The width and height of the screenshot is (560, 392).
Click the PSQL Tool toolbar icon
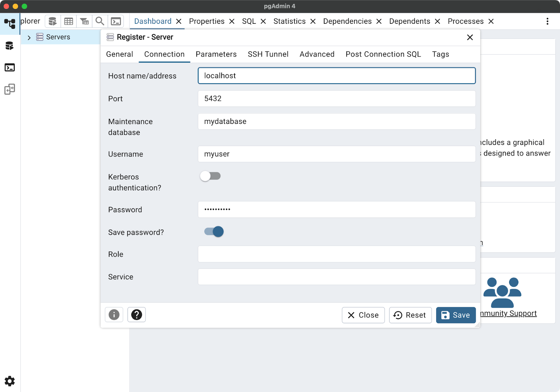pos(116,21)
